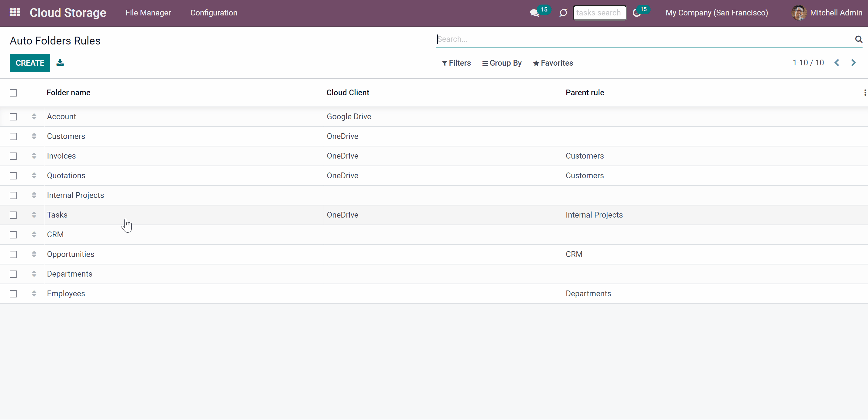Click the refresh circular arrow icon

point(563,13)
